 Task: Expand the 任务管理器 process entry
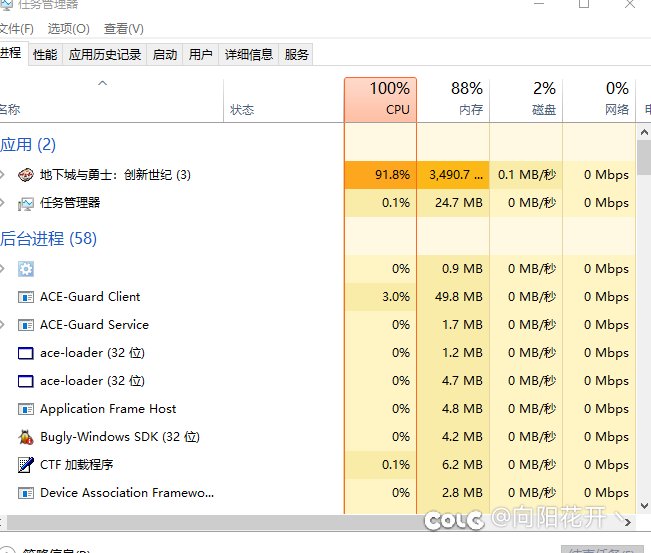3,203
